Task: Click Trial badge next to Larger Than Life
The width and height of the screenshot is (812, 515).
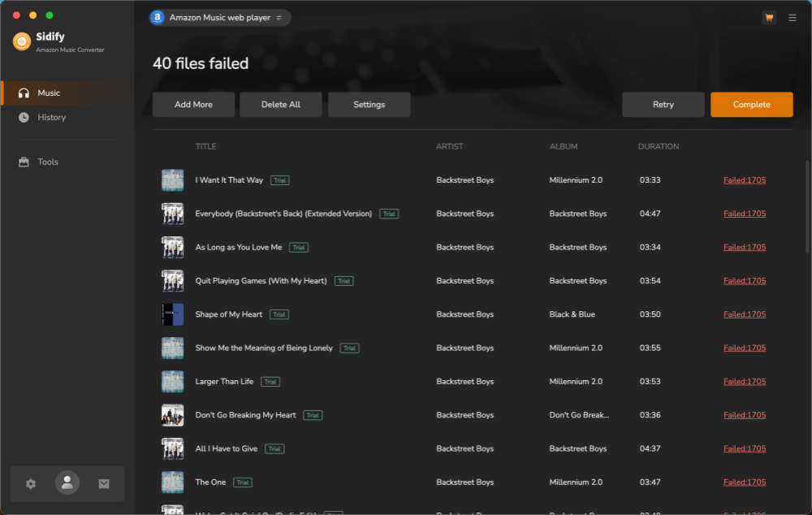Action: coord(270,382)
